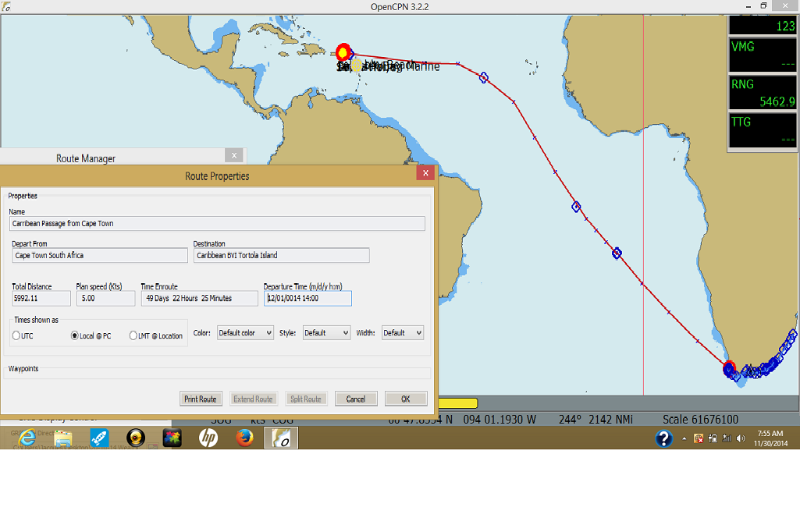Click the blue question mark help icon
The width and height of the screenshot is (800, 532).
(664, 438)
